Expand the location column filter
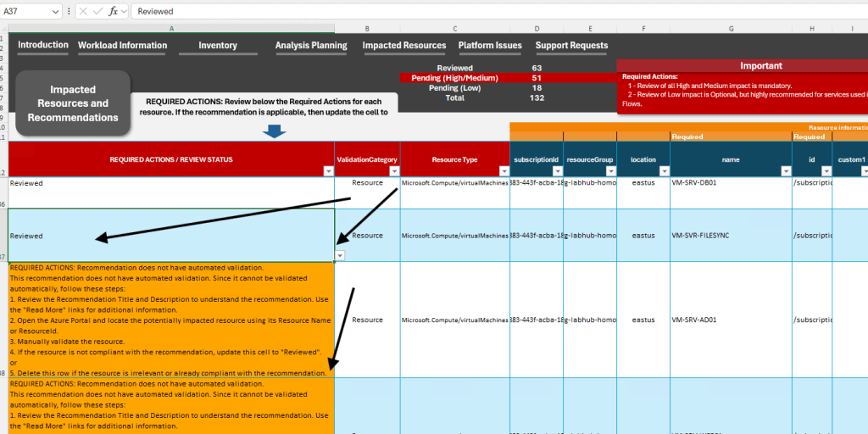 coord(664,171)
